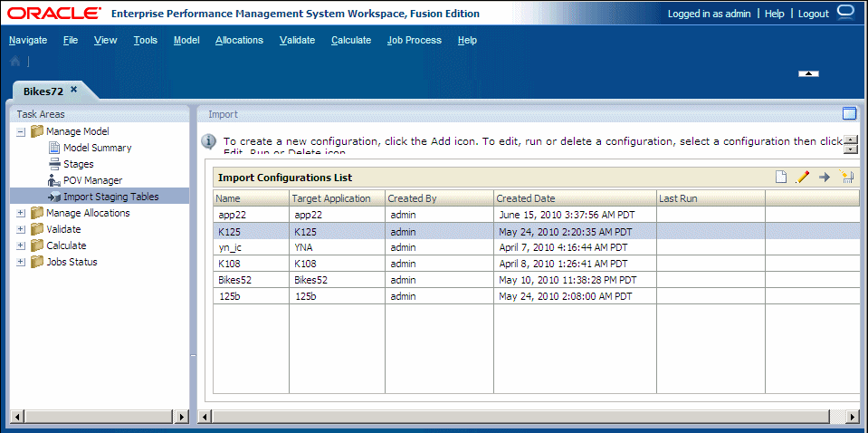Viewport: 868px width, 433px height.
Task: Select Model Summary in Task Areas
Action: click(98, 148)
